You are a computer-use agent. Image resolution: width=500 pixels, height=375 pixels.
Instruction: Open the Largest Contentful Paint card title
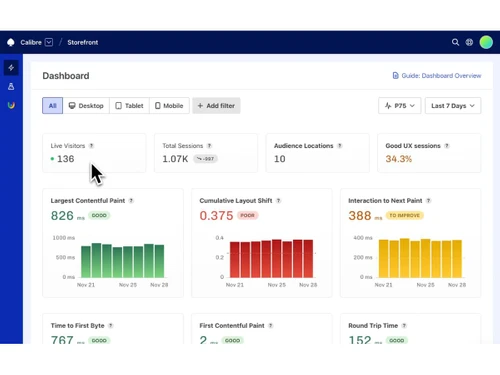(x=88, y=201)
